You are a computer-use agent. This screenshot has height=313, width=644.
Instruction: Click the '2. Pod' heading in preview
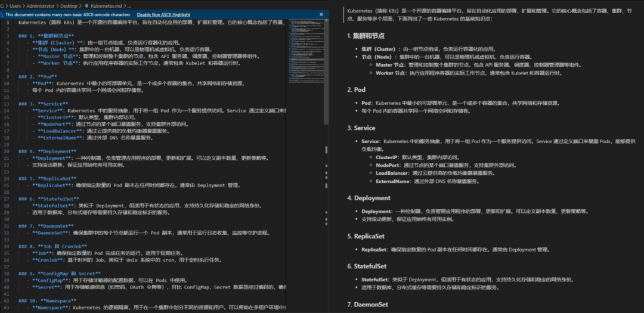[x=357, y=89]
